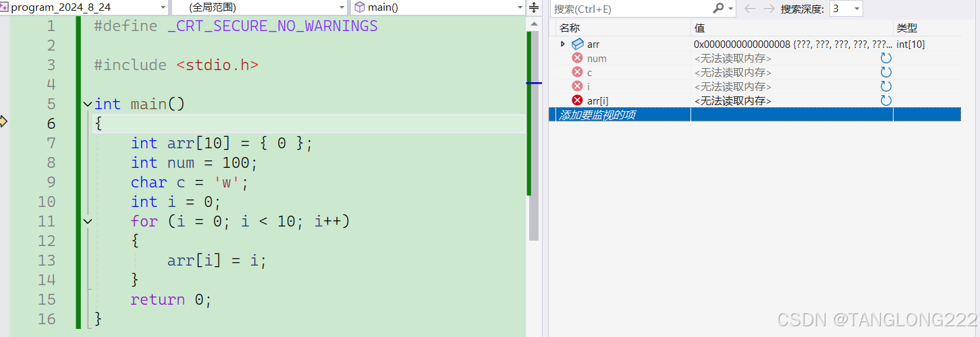This screenshot has height=337, width=980.
Task: Click the error icon beside i
Action: point(577,86)
